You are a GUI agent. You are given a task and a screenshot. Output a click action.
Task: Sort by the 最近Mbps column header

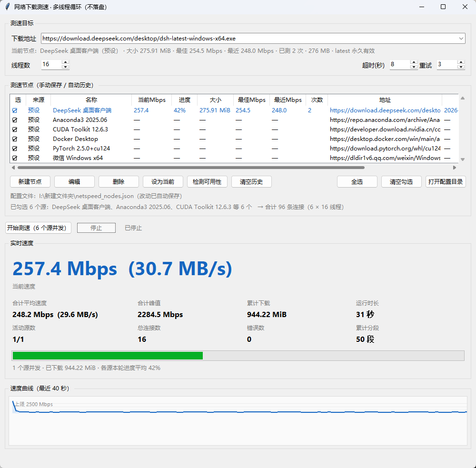click(x=288, y=100)
